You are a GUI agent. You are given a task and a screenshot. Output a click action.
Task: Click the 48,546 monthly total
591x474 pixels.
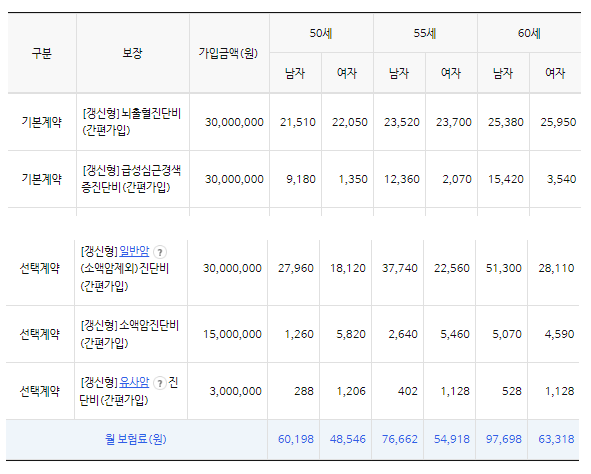[x=348, y=439]
